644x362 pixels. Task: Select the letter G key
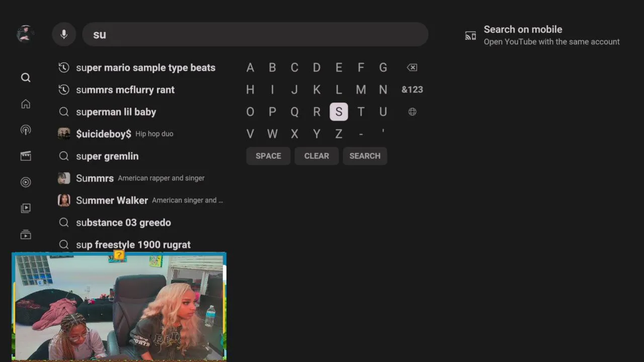(x=383, y=67)
